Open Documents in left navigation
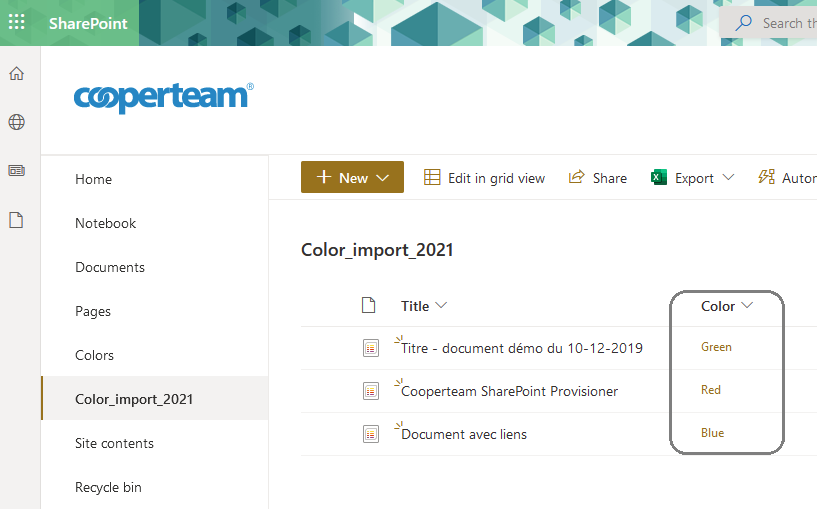The height and width of the screenshot is (509, 817). (110, 267)
